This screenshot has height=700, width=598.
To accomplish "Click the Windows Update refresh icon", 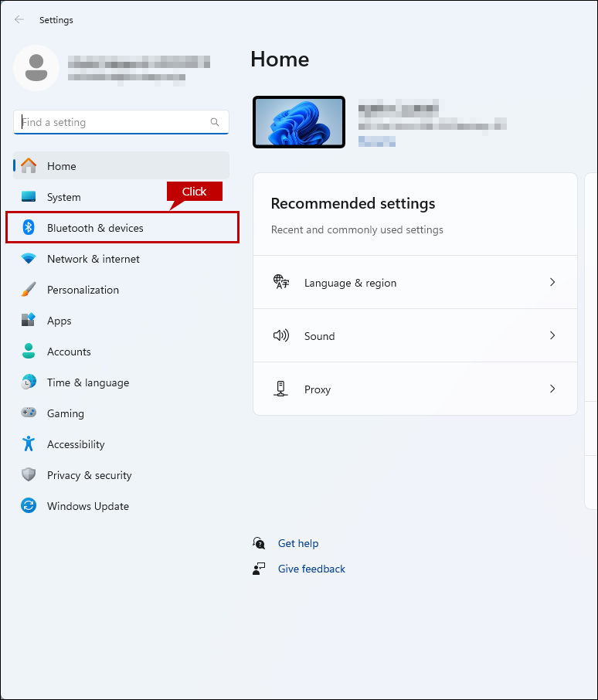I will pos(29,505).
